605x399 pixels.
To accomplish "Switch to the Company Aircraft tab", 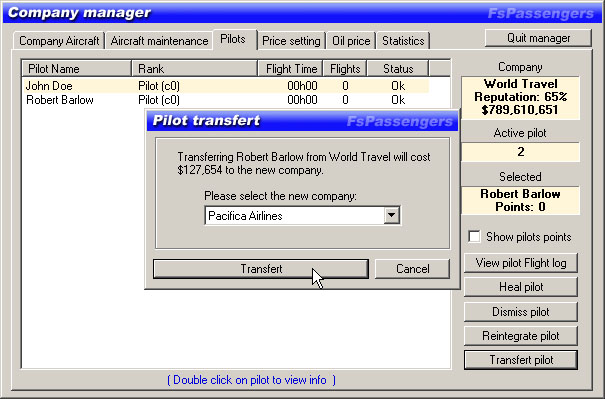I will pos(59,41).
